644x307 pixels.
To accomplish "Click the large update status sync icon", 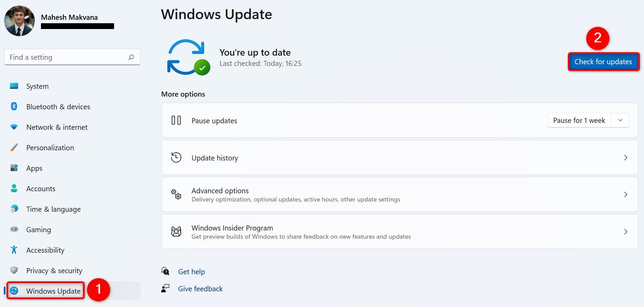I will click(188, 57).
